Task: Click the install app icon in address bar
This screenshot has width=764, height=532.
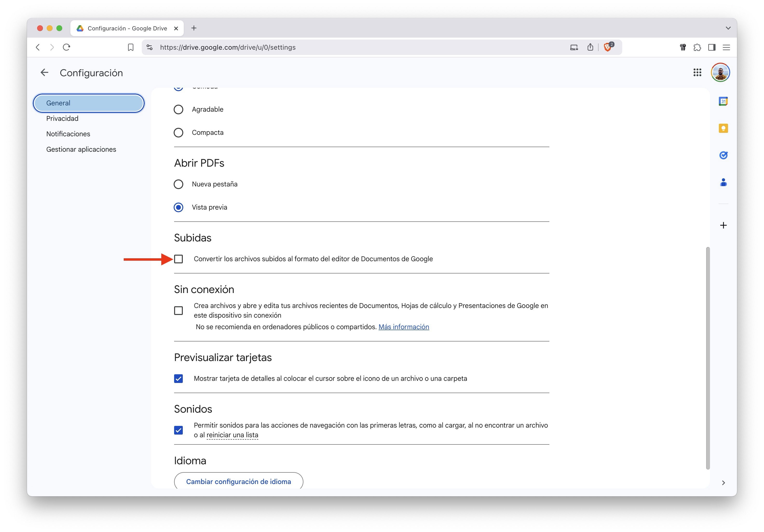Action: 574,47
